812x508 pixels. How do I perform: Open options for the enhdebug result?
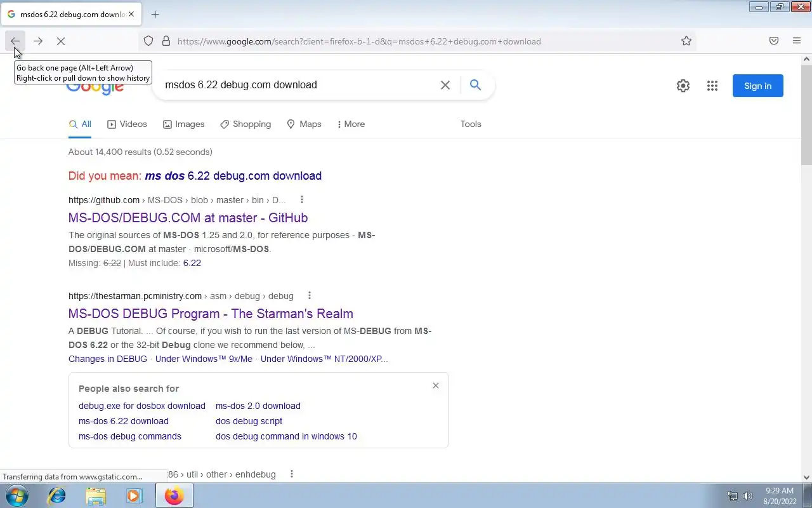point(292,474)
